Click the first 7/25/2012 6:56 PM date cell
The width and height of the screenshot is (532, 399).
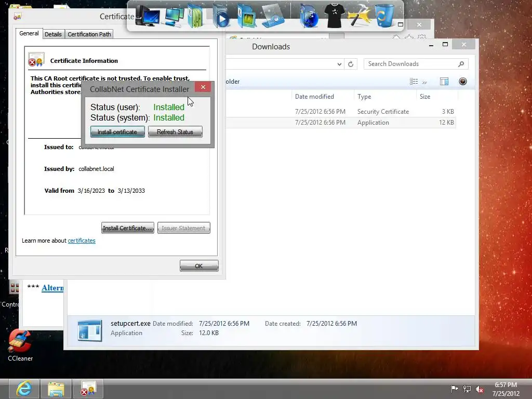320,112
